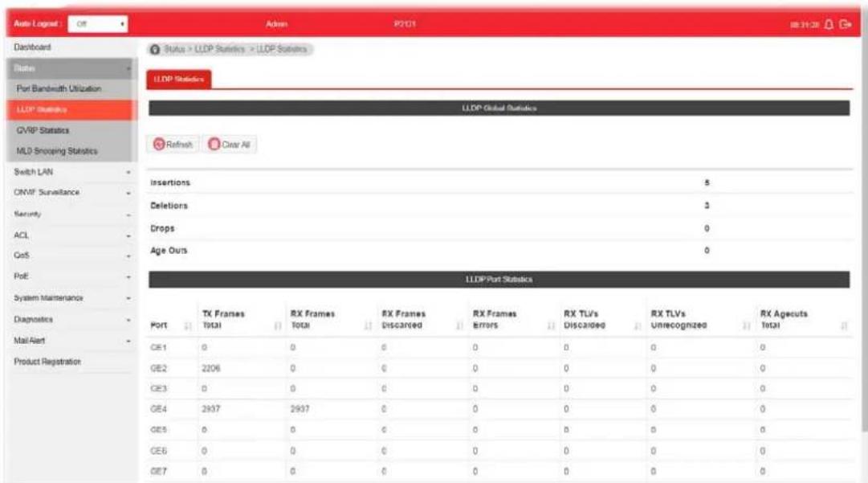Click the GE6 port cell
Image resolution: width=868 pixels, height=483 pixels.
coord(158,451)
